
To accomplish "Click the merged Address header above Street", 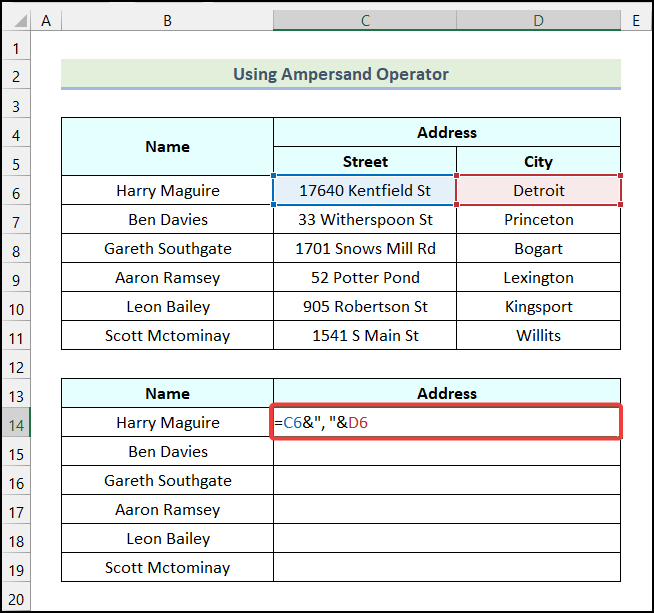I will click(x=447, y=133).
